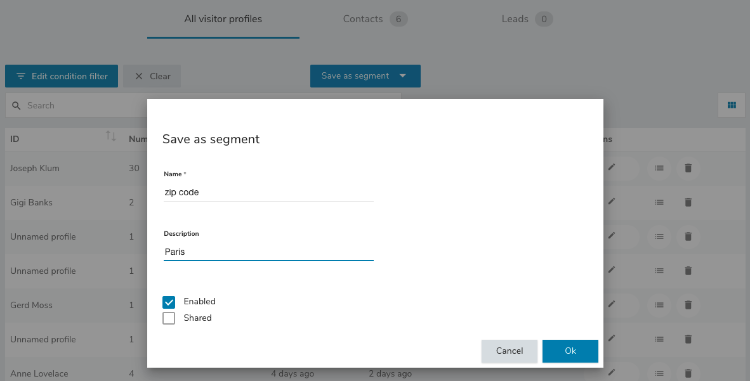Viewport: 750px width, 381px height.
Task: Select the Joseph Klum name cell
Action: [x=35, y=168]
